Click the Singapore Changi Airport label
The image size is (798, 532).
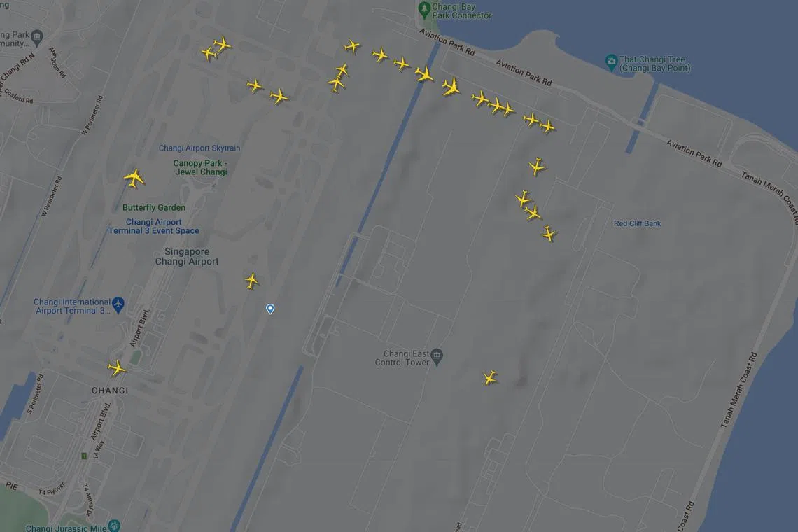[187, 257]
